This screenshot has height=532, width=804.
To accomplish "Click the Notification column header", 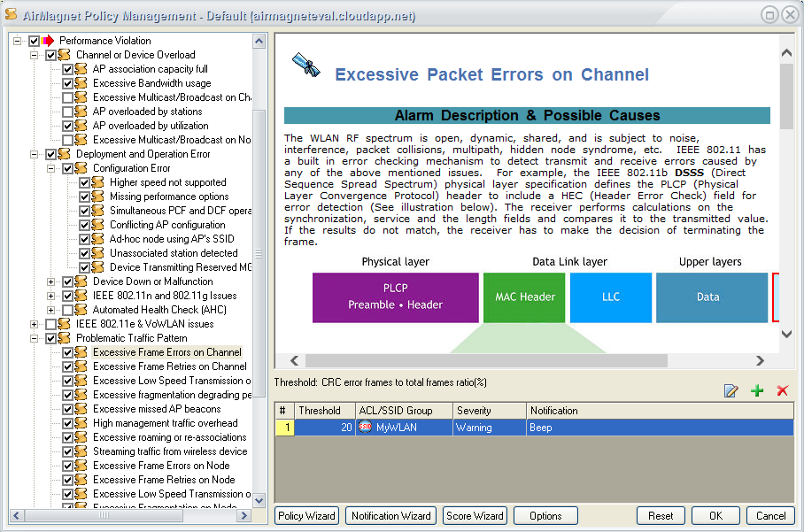I will click(x=661, y=411).
